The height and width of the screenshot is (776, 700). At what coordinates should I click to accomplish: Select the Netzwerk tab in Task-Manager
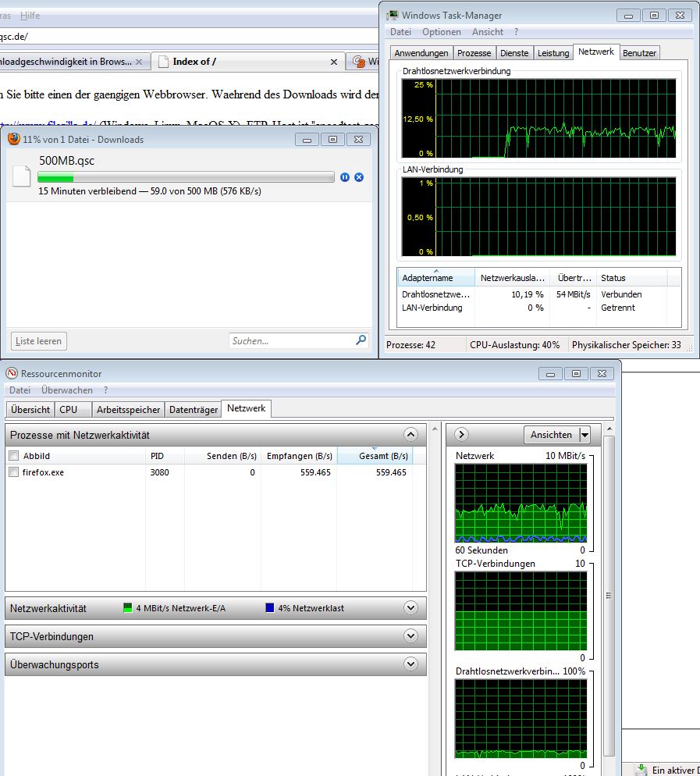(595, 52)
